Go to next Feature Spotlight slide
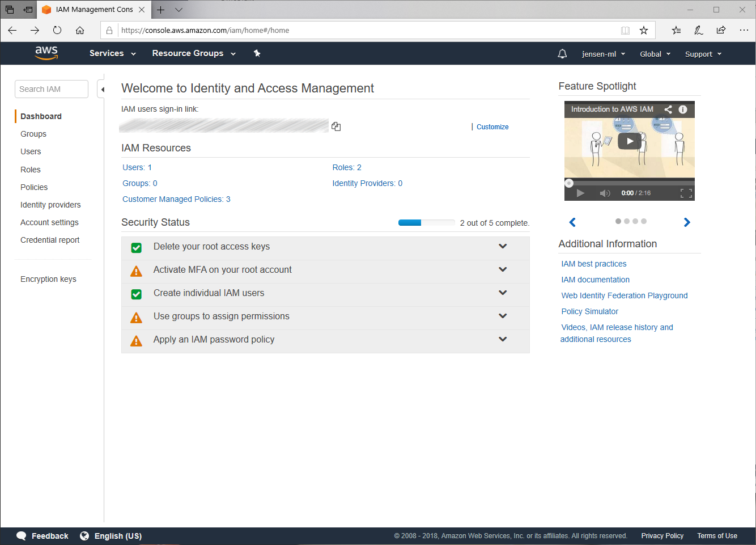The width and height of the screenshot is (756, 545). click(687, 222)
